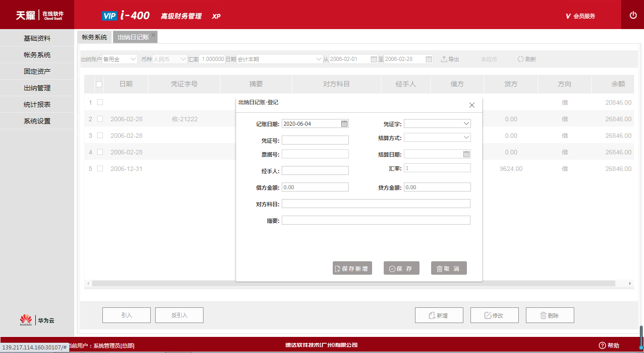Open 出纳管理 in the sidebar
The width and height of the screenshot is (644, 353).
37,88
